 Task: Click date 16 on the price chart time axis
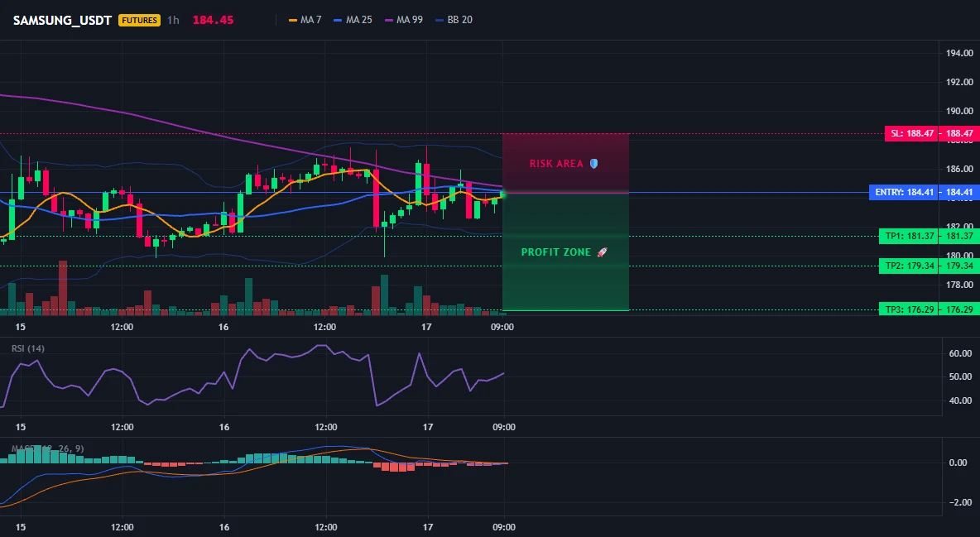[223, 327]
